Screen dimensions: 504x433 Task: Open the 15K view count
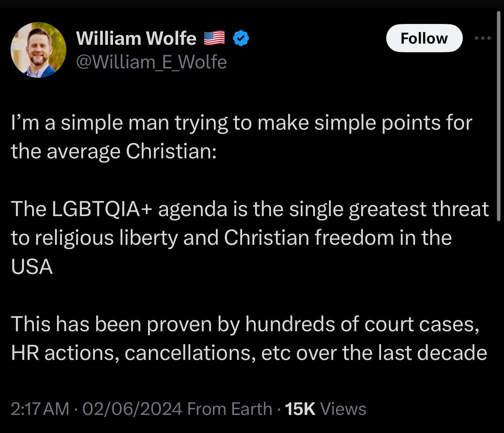(300, 409)
